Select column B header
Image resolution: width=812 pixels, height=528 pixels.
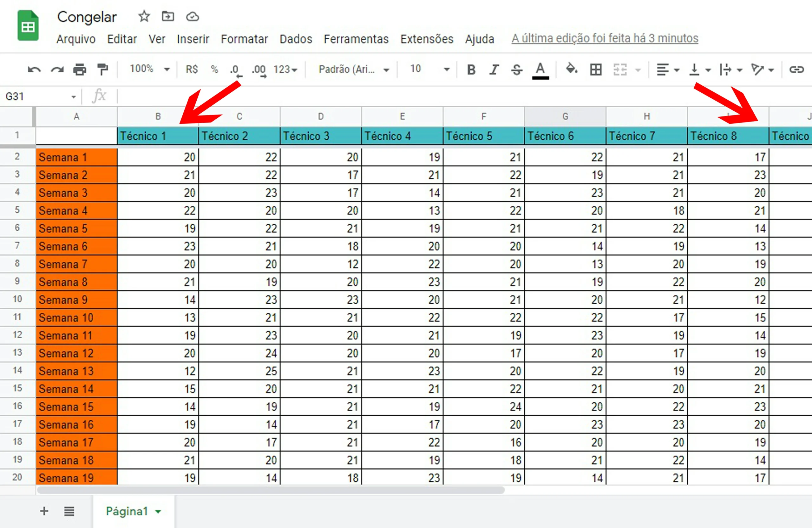[x=158, y=116]
